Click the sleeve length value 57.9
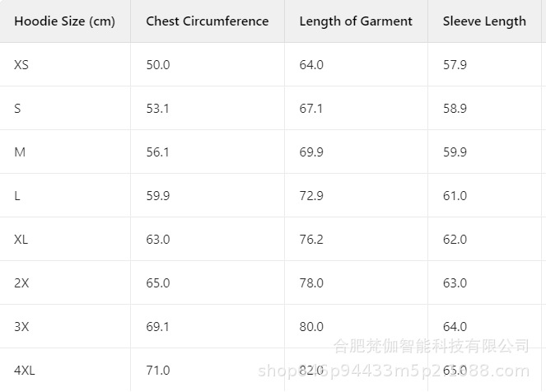The image size is (546, 392). coord(455,64)
